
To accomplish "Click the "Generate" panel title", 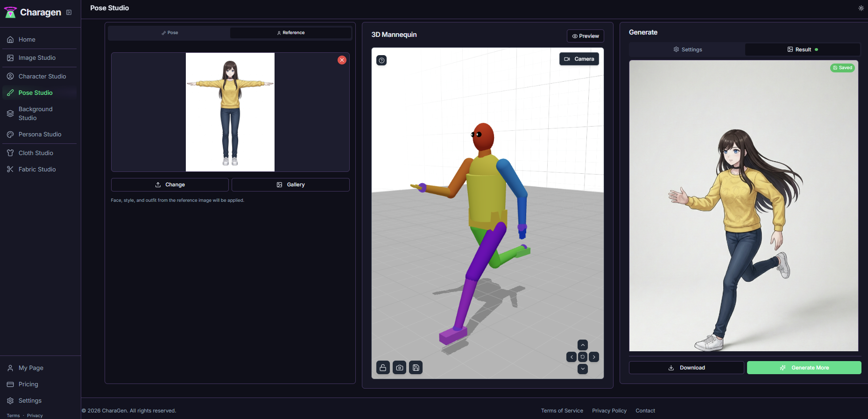I will (x=643, y=32).
